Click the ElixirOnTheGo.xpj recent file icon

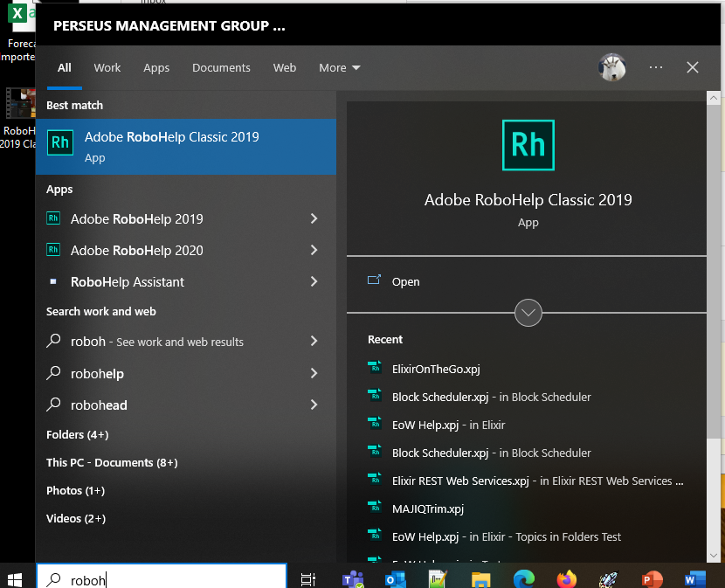click(x=376, y=369)
